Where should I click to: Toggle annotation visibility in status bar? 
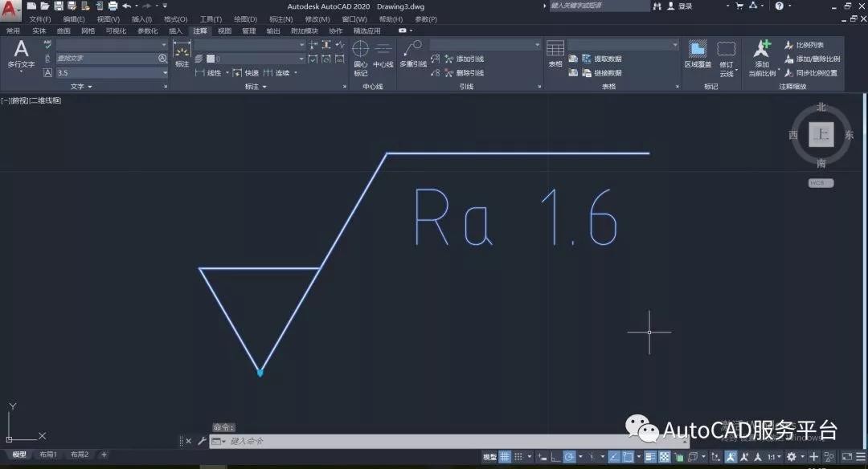(731, 456)
